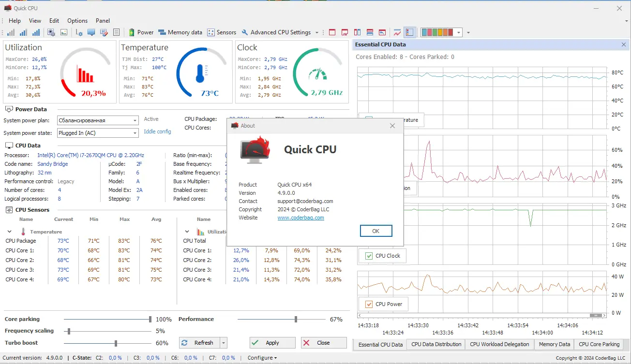Viewport: 631px width, 364px height.
Task: Collapse the Utilization sensor group
Action: point(187,232)
